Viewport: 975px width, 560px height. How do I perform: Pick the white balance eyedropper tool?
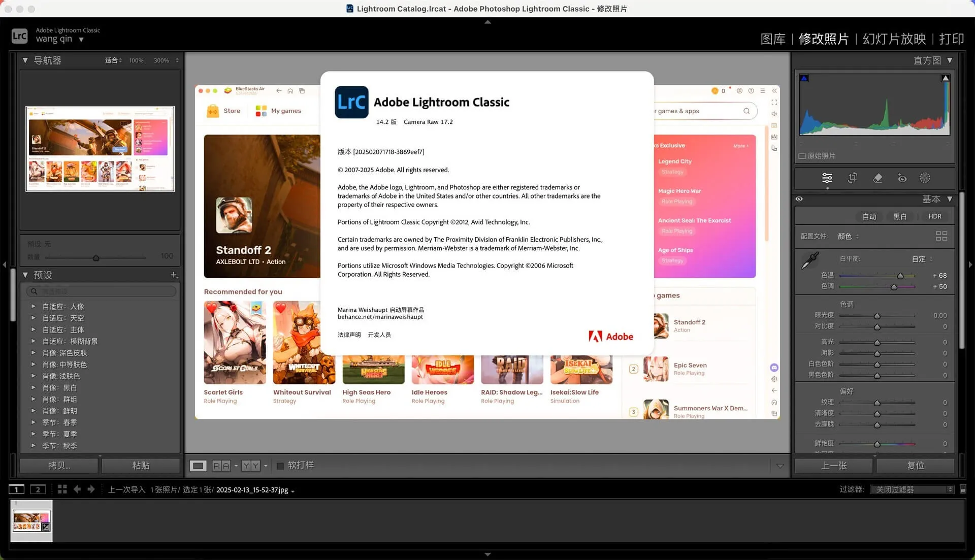pyautogui.click(x=809, y=260)
